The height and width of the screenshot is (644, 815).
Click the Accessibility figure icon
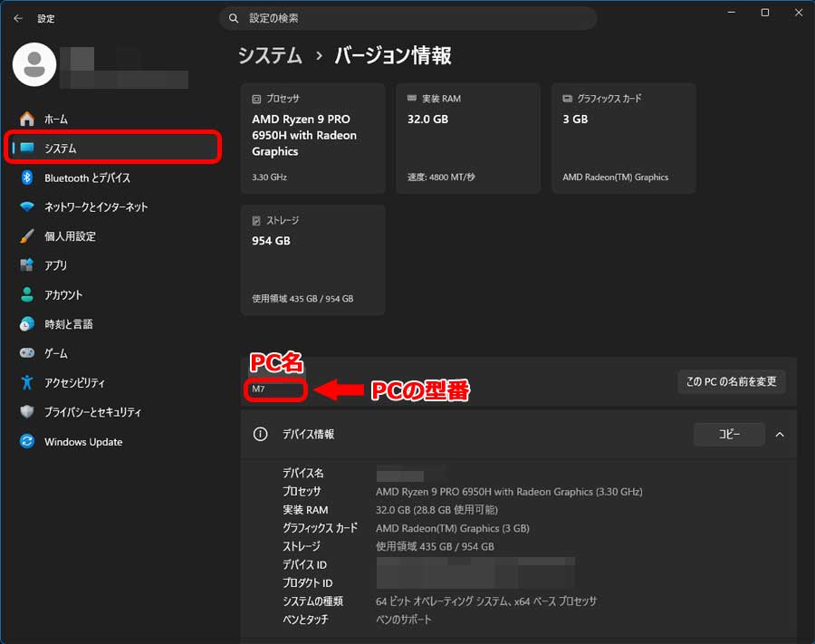[27, 382]
